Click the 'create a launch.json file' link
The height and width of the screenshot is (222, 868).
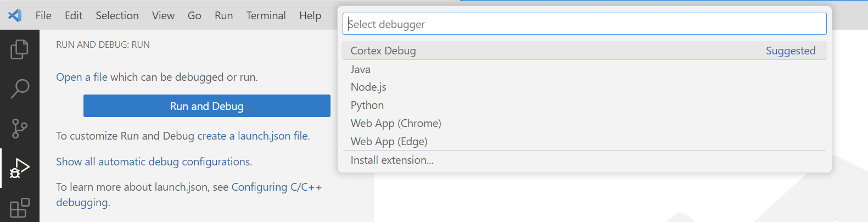coord(253,136)
